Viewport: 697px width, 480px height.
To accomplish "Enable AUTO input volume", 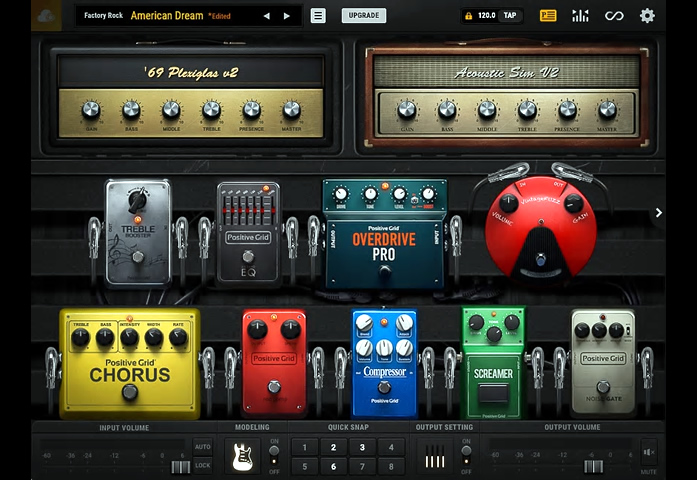I will tap(202, 447).
